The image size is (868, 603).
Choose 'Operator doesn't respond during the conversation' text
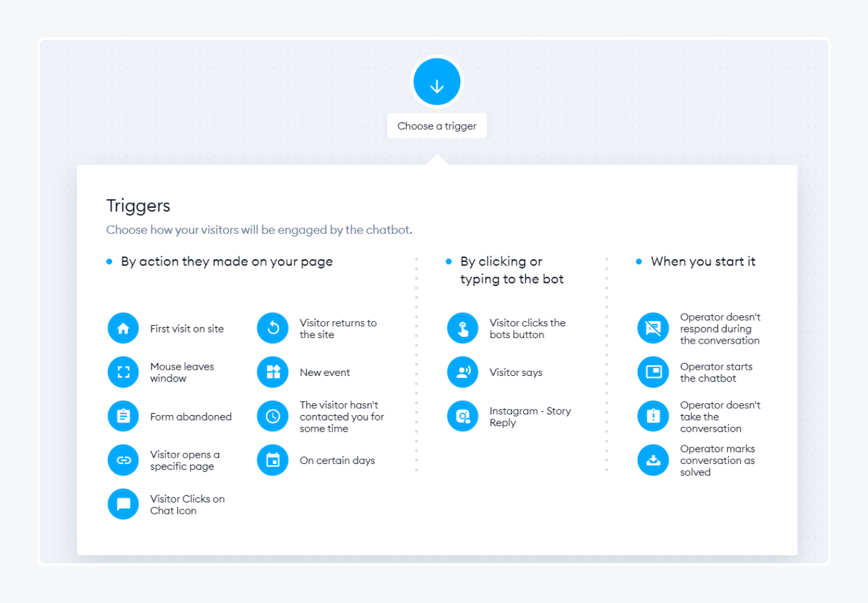[x=720, y=329]
